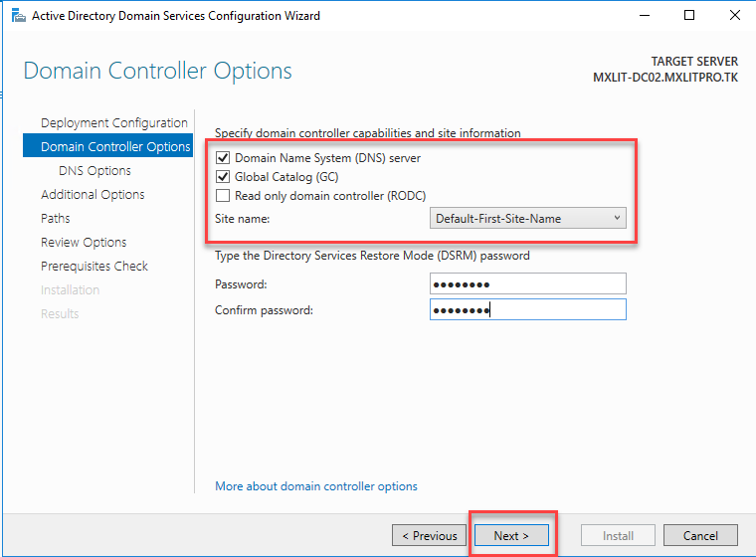Open DNS Options page

pos(94,170)
